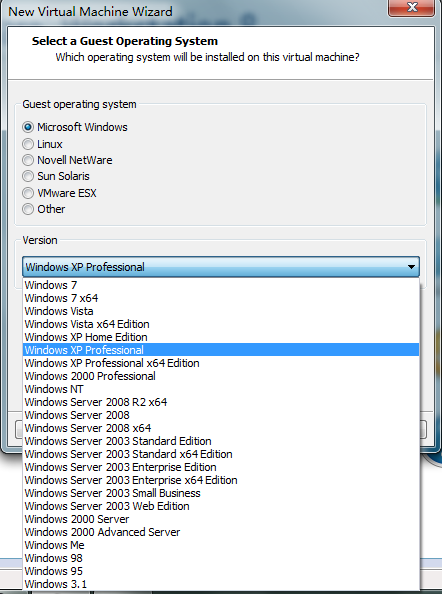The height and width of the screenshot is (594, 442).
Task: Choose Windows XP Professional x64 Edition
Action: coord(221,363)
